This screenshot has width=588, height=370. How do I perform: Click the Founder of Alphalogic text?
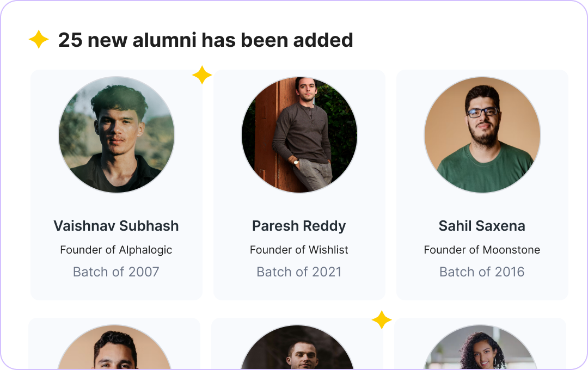coord(116,250)
